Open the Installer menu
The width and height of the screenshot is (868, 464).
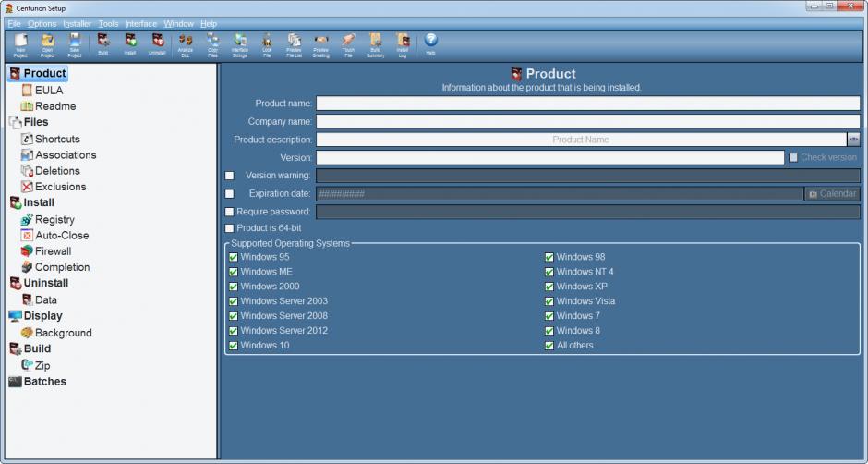[x=78, y=24]
